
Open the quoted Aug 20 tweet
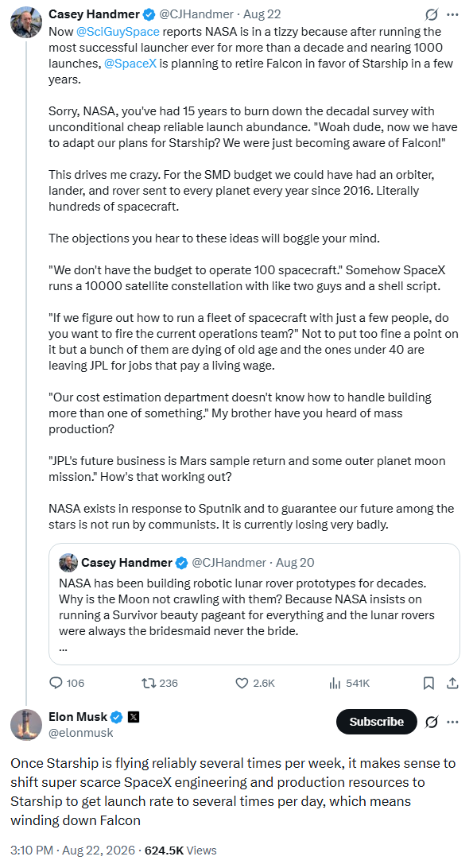pos(254,604)
